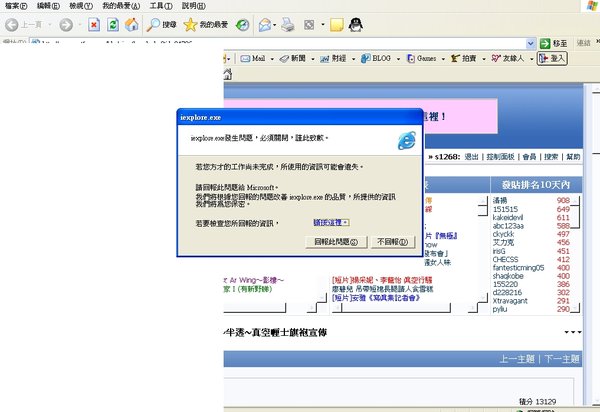Expand Forward button history dropdown arrow
This screenshot has width=600, height=412.
tap(80, 25)
